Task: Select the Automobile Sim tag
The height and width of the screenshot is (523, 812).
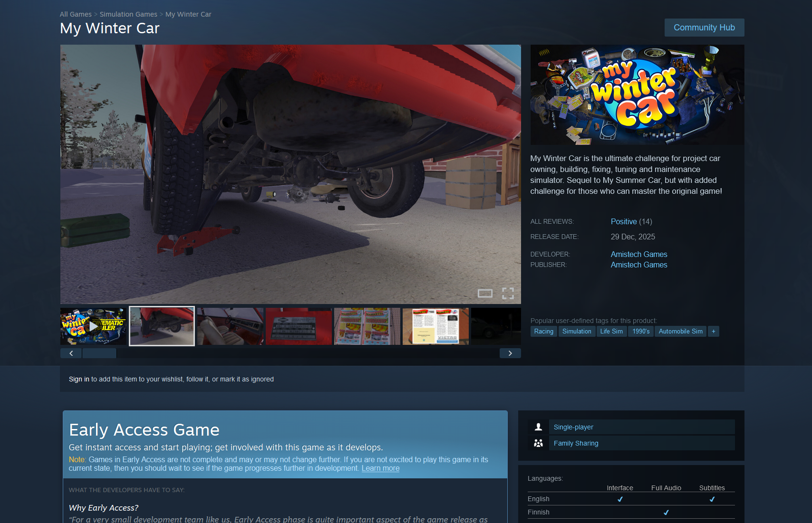Action: 680,332
